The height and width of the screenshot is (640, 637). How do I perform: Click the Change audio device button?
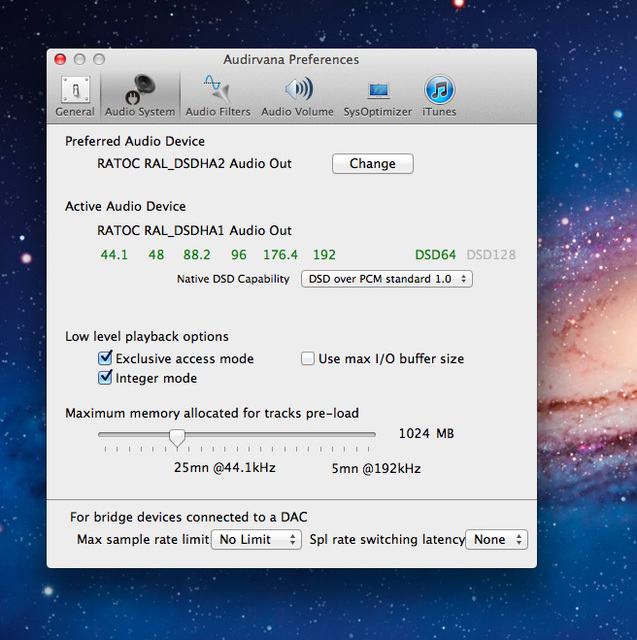(x=372, y=164)
